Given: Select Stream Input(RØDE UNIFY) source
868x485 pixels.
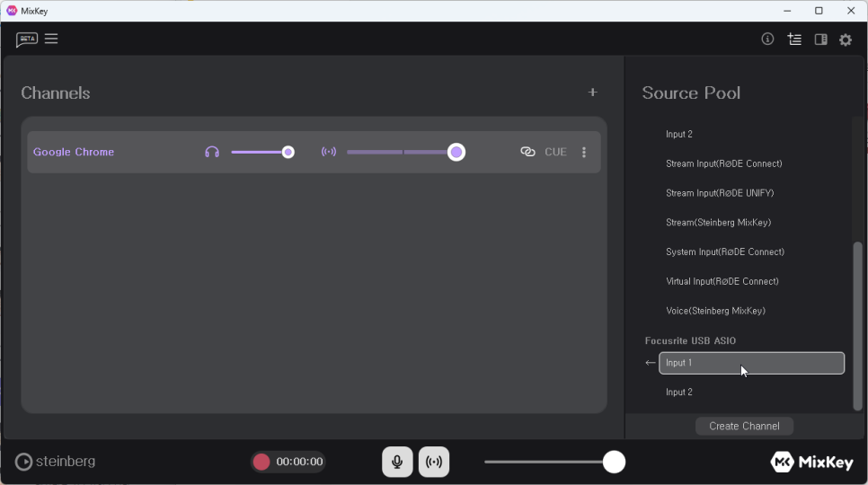Looking at the screenshot, I should coord(720,193).
